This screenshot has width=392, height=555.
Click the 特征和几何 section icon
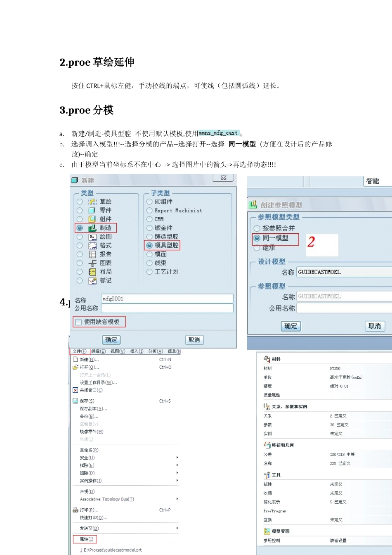tap(267, 445)
